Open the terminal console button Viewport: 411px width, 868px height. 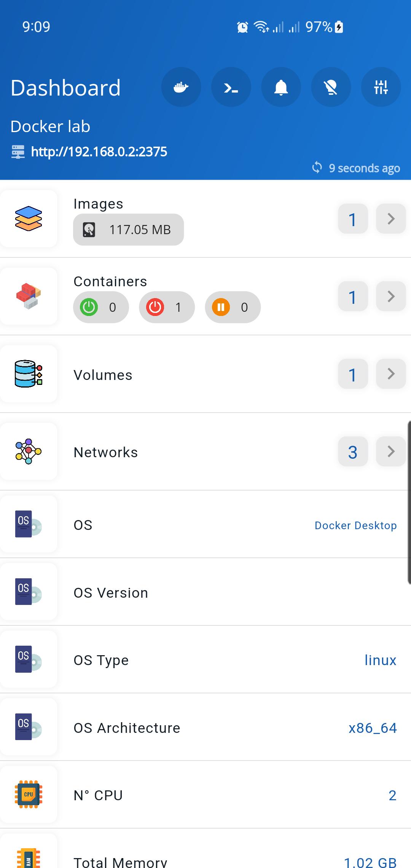point(231,88)
